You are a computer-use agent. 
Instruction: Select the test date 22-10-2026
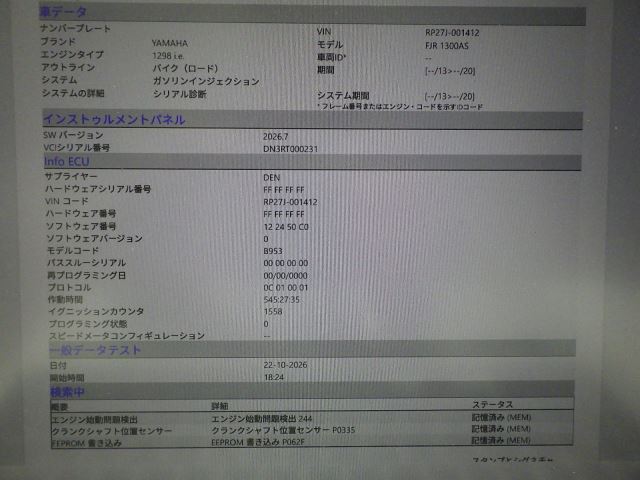(x=285, y=365)
